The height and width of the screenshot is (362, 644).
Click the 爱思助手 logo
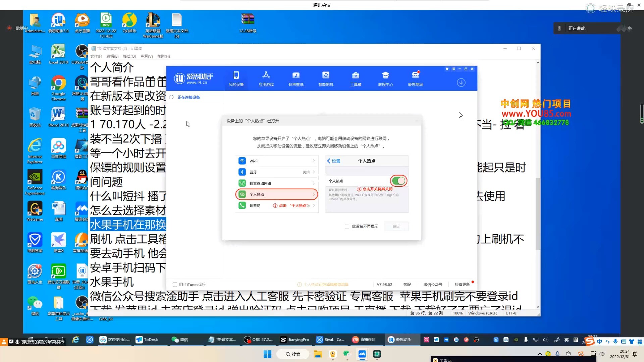pyautogui.click(x=194, y=78)
